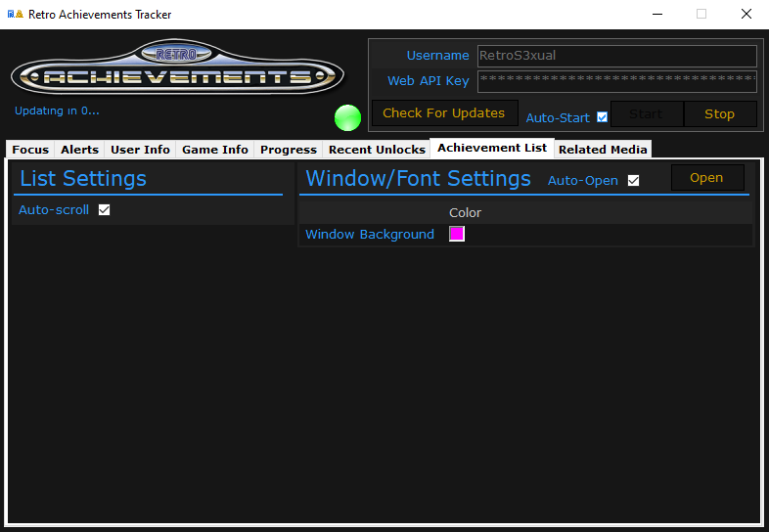The height and width of the screenshot is (532, 769).
Task: Click the 'Window/Font Settings' heading
Action: 419,179
